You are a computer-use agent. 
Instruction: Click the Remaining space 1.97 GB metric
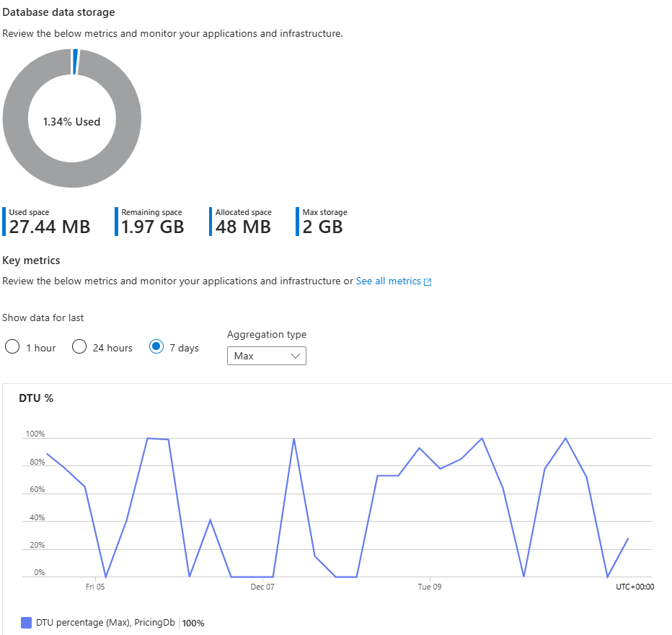(x=152, y=222)
